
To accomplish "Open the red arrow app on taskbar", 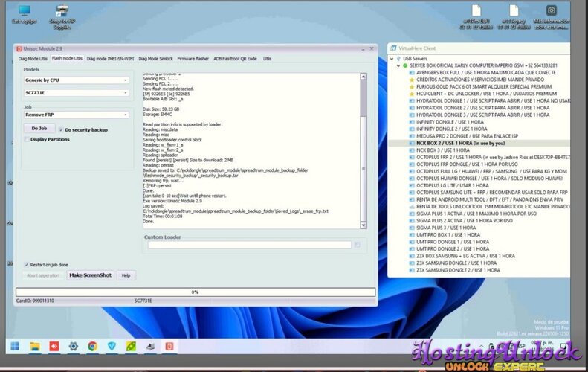I will tap(54, 346).
